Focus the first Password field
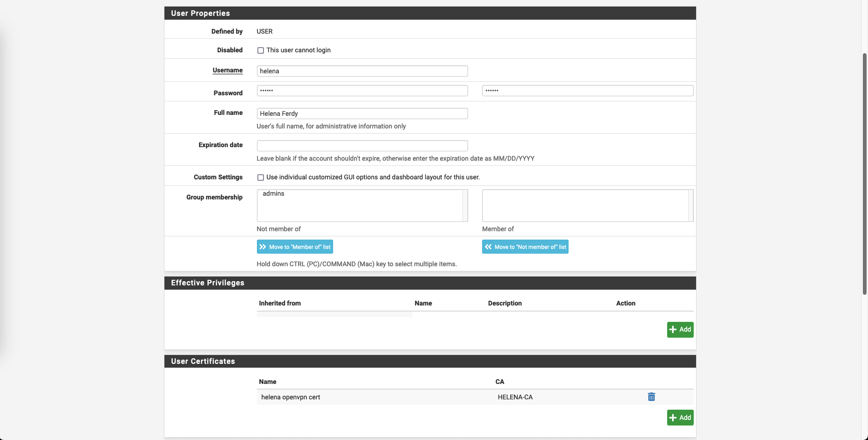Viewport: 868px width, 440px height. pyautogui.click(x=362, y=91)
